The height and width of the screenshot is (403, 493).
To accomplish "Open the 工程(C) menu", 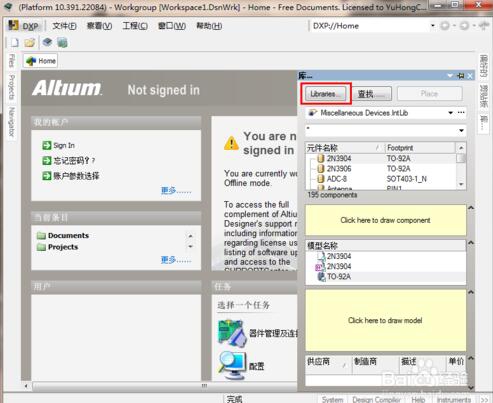I will [x=135, y=26].
